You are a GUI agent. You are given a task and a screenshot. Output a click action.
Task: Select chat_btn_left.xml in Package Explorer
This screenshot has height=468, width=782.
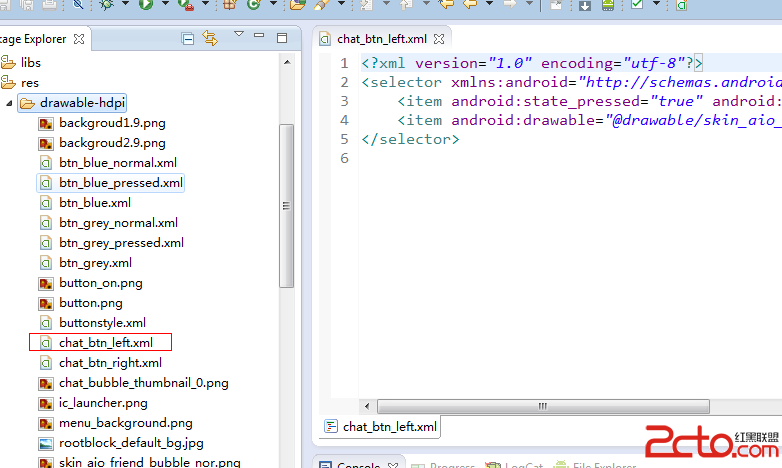pyautogui.click(x=105, y=343)
